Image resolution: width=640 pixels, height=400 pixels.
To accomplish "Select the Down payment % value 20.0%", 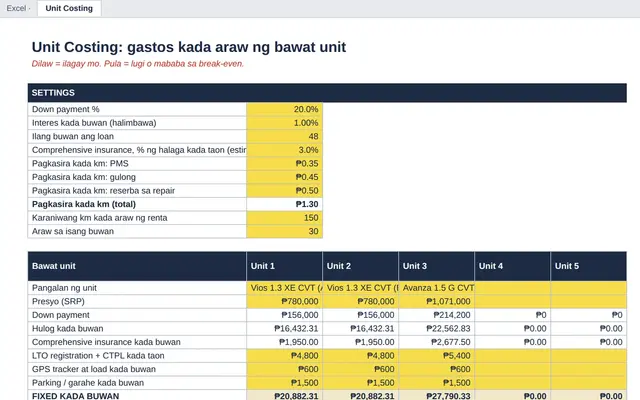I will (x=284, y=109).
